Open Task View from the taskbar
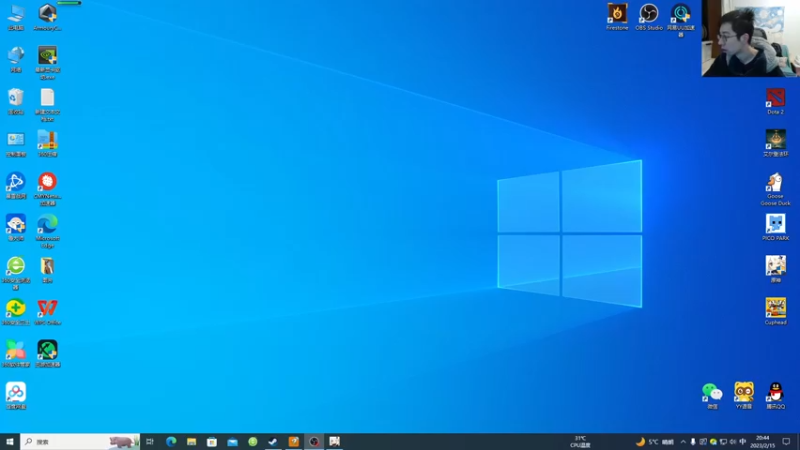Viewport: 800px width, 450px height. click(150, 442)
